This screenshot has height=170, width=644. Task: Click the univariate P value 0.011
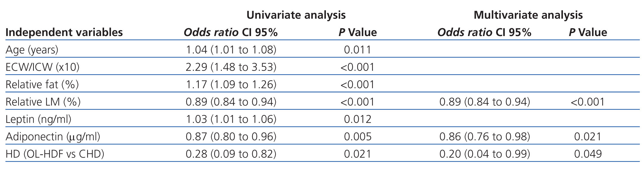click(x=357, y=50)
